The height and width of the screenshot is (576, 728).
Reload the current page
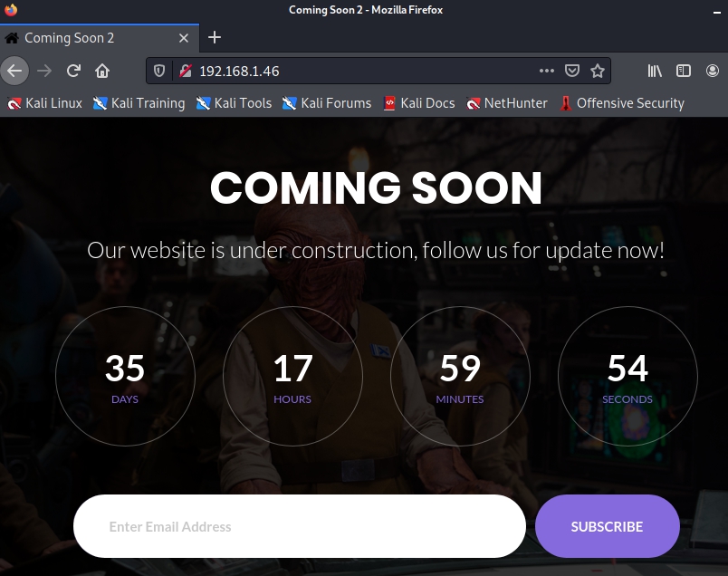[73, 71]
